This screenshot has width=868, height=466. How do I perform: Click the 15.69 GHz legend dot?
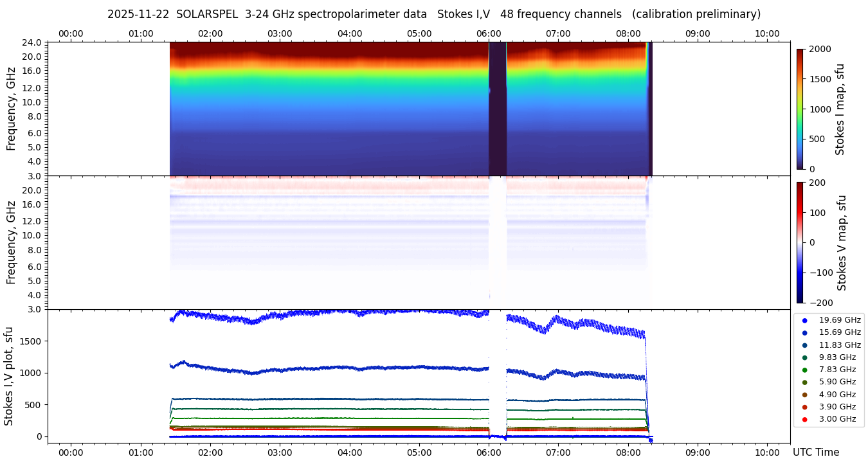tap(804, 332)
